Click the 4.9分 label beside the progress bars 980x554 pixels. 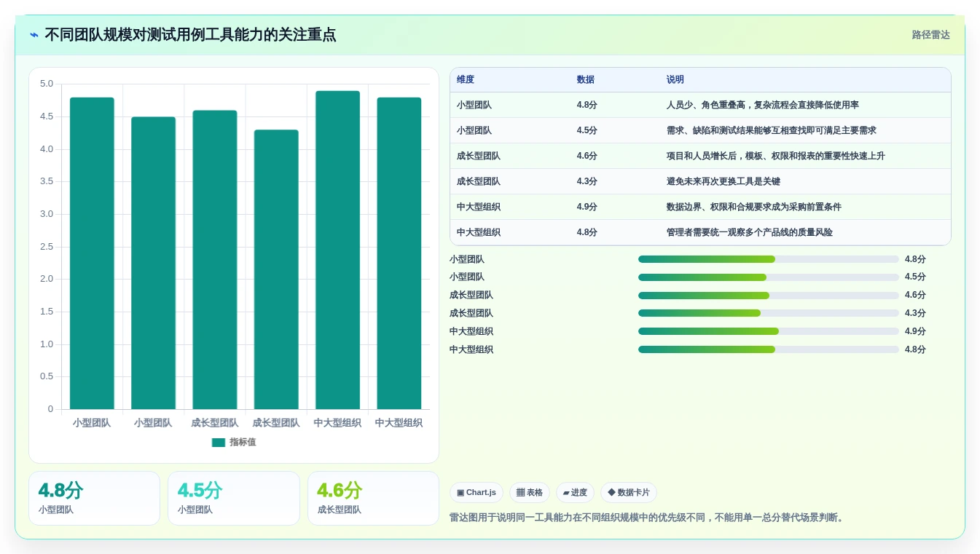point(915,331)
